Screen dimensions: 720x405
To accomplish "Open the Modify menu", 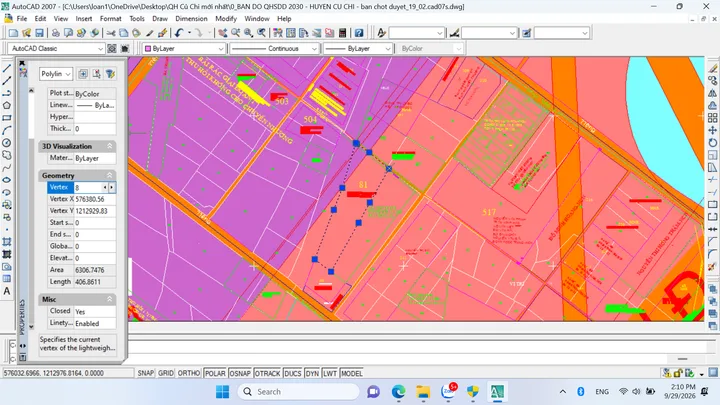I will point(226,19).
